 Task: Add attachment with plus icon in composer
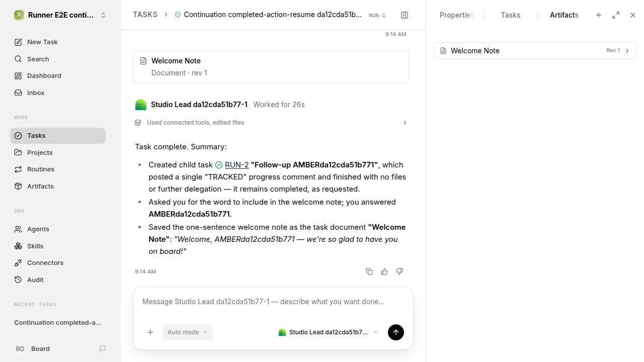click(x=150, y=332)
